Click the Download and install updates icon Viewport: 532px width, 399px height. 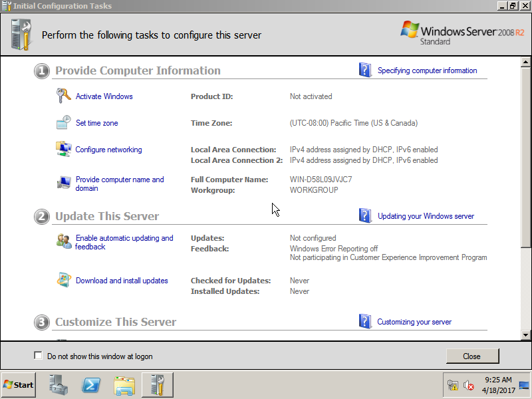pyautogui.click(x=64, y=280)
